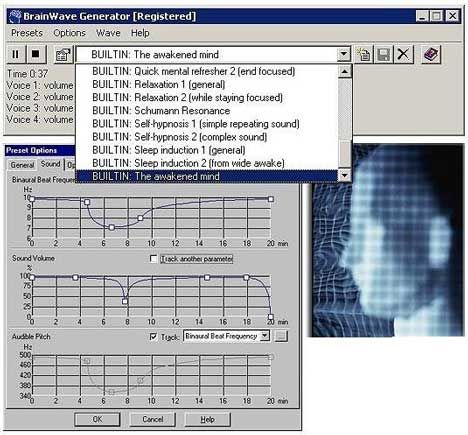Enable Track another parameter checkbox
This screenshot has width=468, height=435.
(x=153, y=259)
